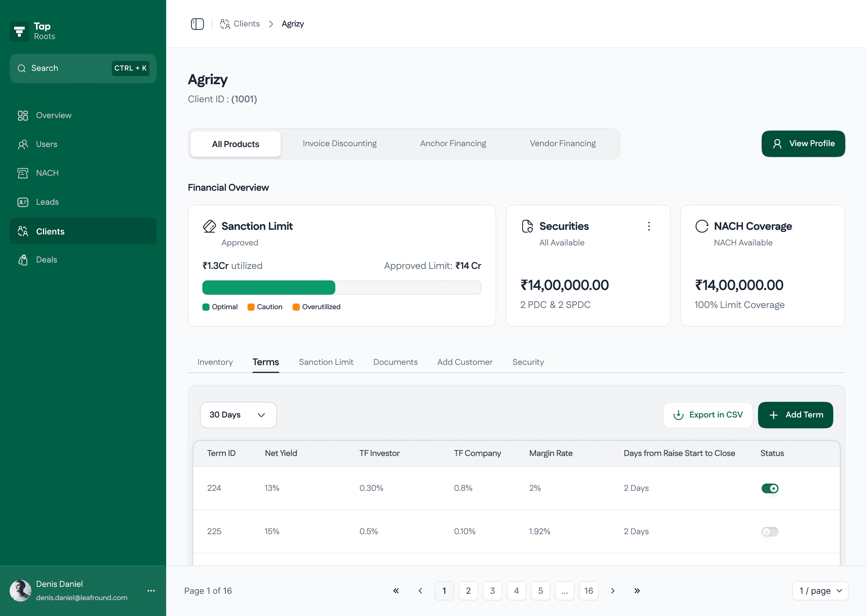Click user account ellipsis menu
Image resolution: width=867 pixels, height=616 pixels.
click(x=151, y=591)
